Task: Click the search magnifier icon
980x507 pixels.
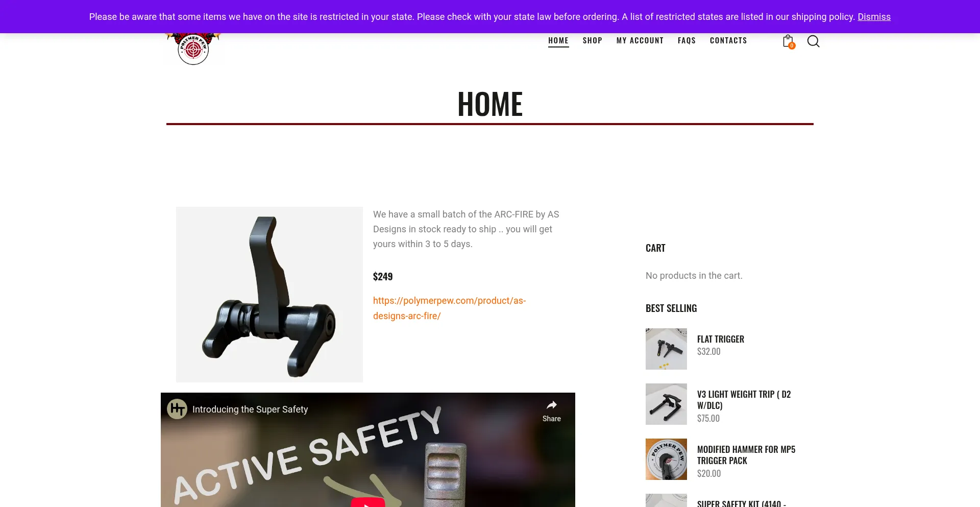Action: 813,41
